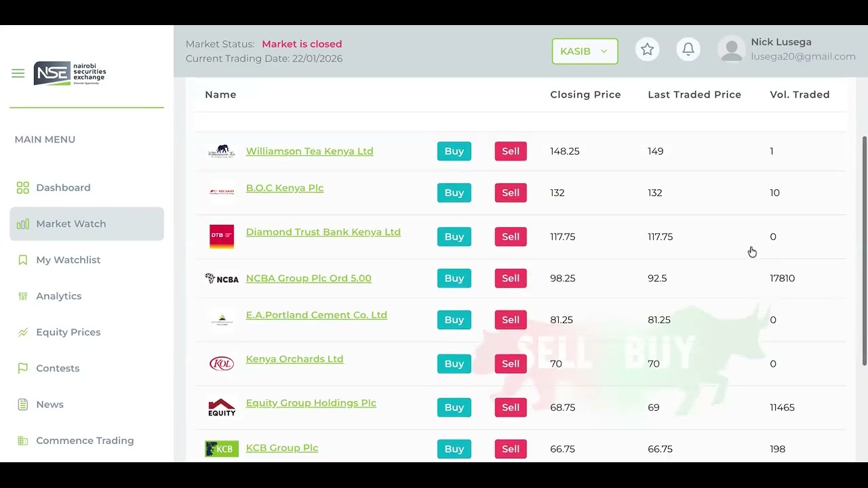Click the Closing Price column header

point(585,95)
